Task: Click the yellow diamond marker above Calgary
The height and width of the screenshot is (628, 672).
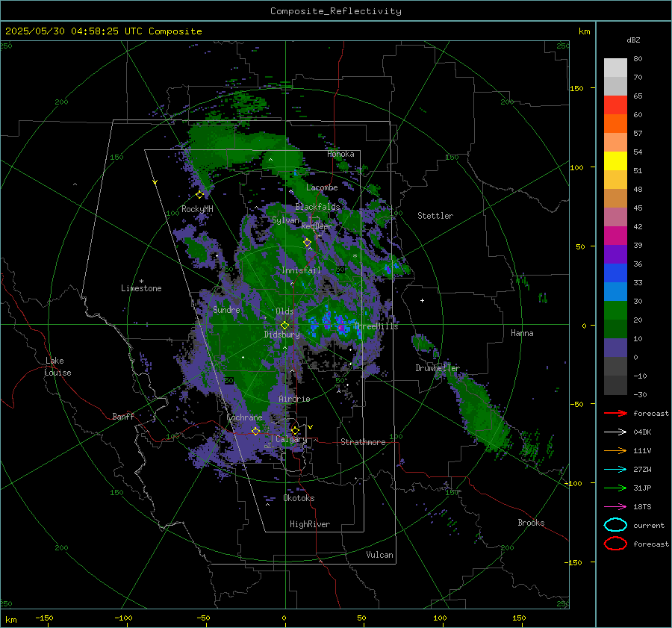Action: pos(295,430)
